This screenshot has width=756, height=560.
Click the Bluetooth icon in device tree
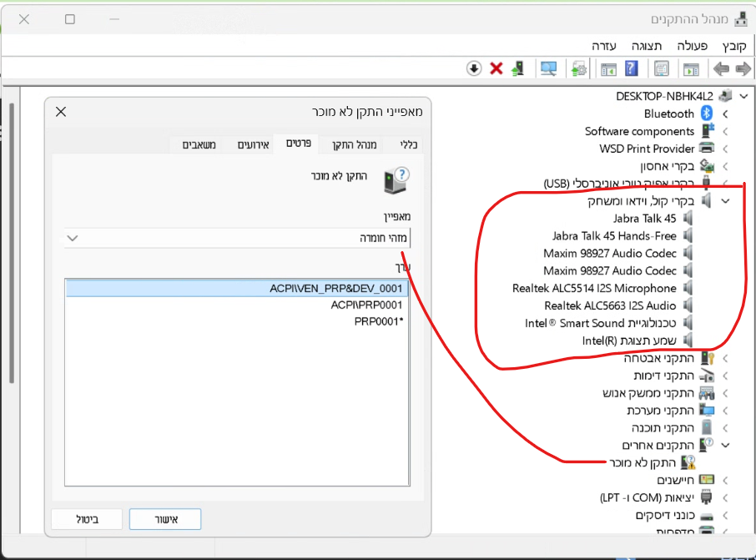coord(706,114)
